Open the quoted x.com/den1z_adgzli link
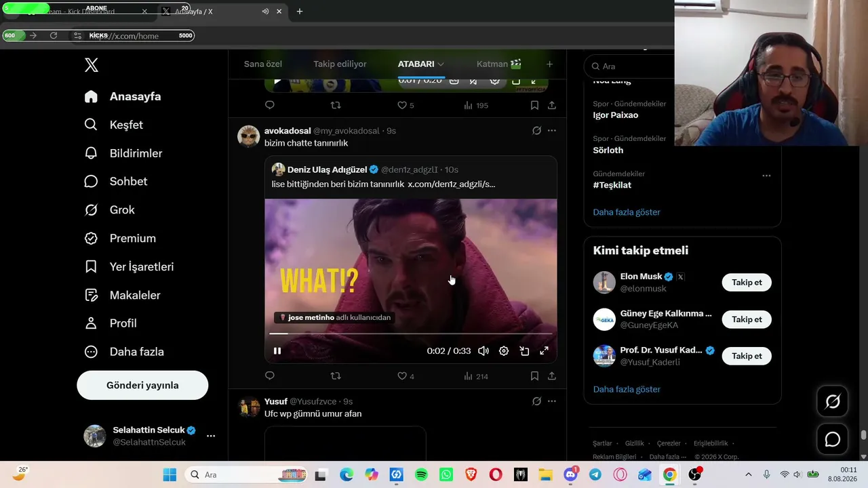The image size is (868, 488). (x=452, y=184)
